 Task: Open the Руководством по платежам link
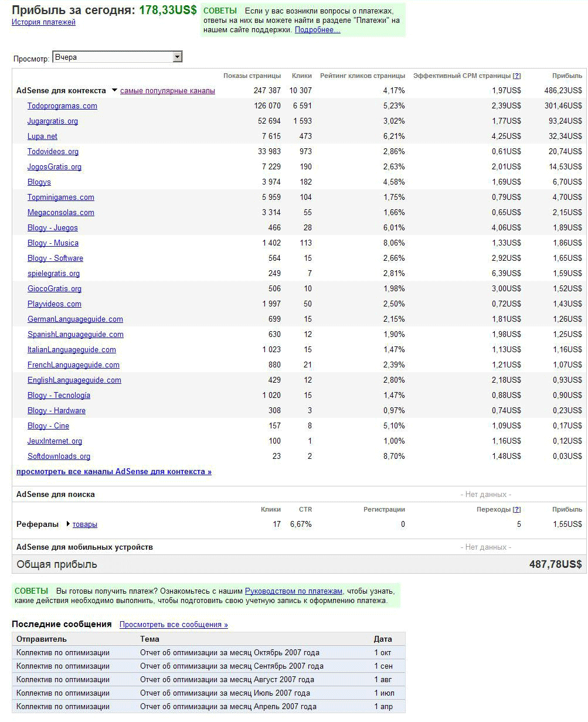tap(294, 591)
